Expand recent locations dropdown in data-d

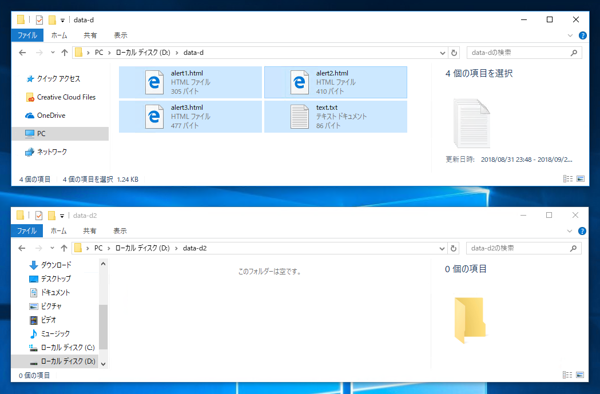(x=53, y=53)
